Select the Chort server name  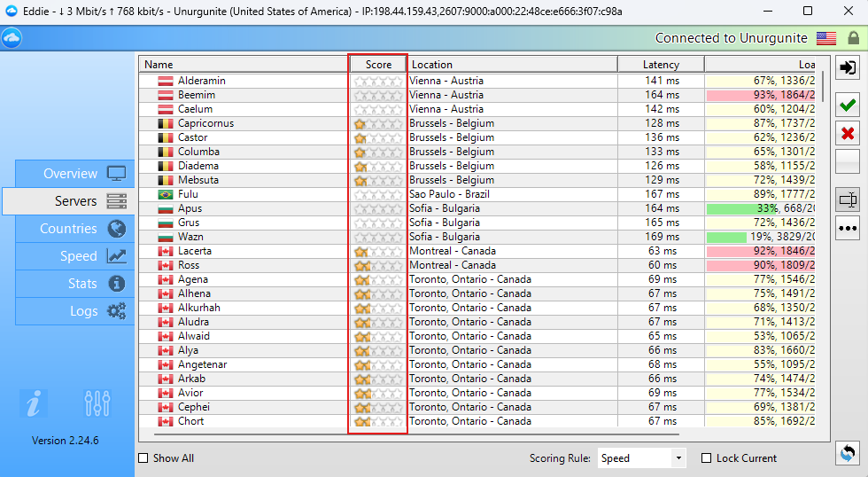[191, 422]
